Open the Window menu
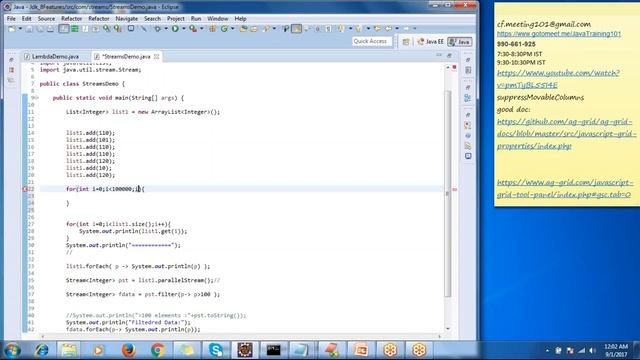 click(218, 19)
